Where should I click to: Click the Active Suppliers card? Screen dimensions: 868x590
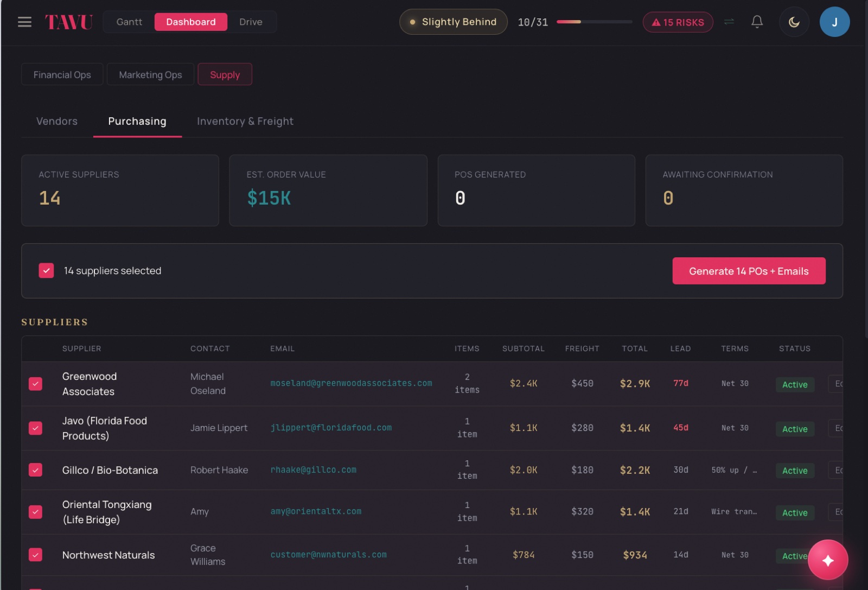point(120,191)
